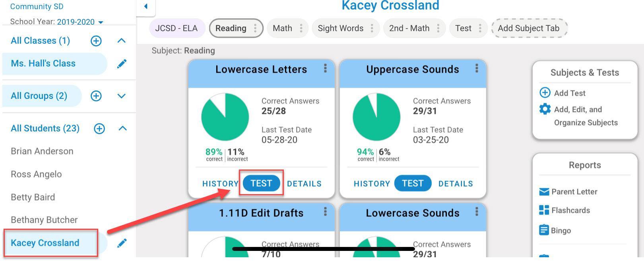Click the add group plus icon
Screen dimensions: 644x266
[96, 96]
